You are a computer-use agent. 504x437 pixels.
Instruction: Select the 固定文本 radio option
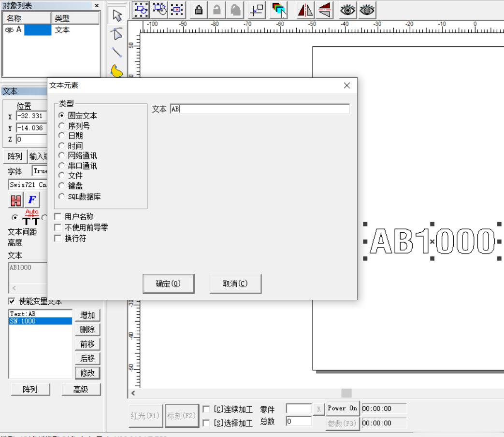coord(61,115)
